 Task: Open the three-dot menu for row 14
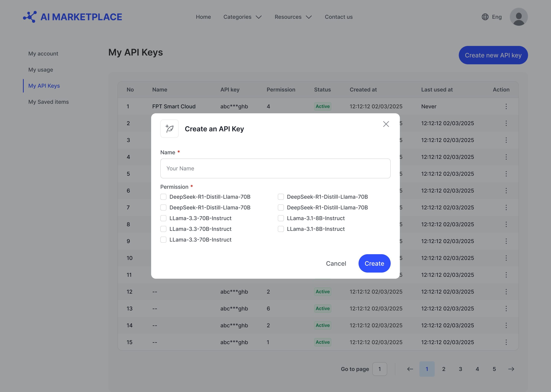point(506,325)
